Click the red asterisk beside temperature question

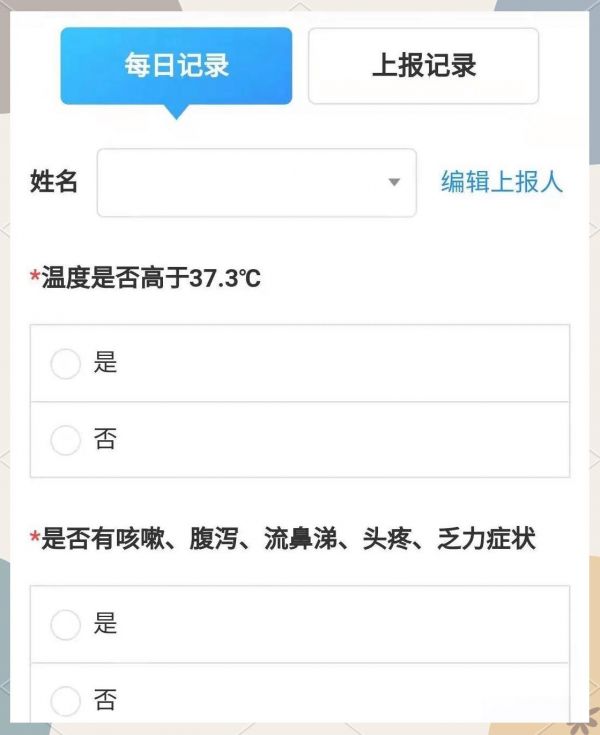coord(35,276)
